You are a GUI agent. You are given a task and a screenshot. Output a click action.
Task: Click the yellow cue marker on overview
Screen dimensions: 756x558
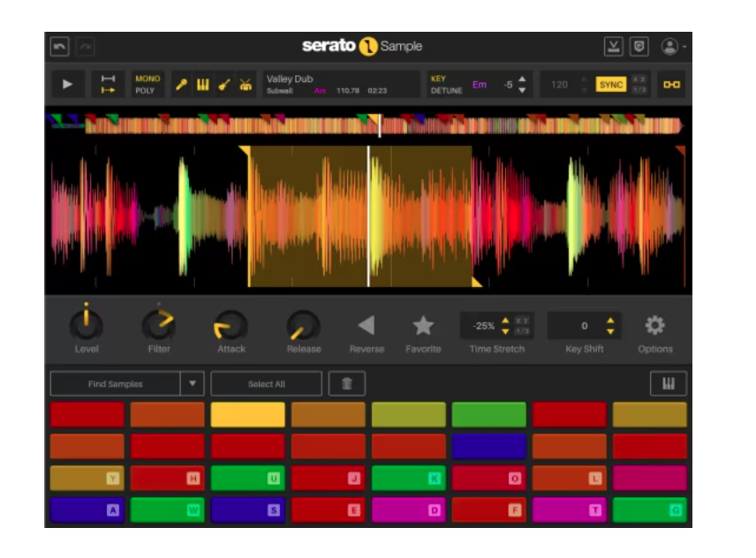pos(374,119)
